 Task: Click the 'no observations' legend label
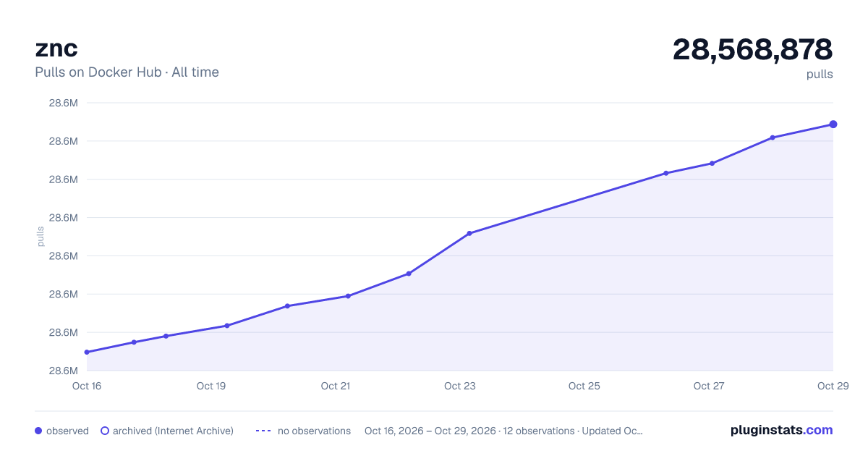(314, 431)
